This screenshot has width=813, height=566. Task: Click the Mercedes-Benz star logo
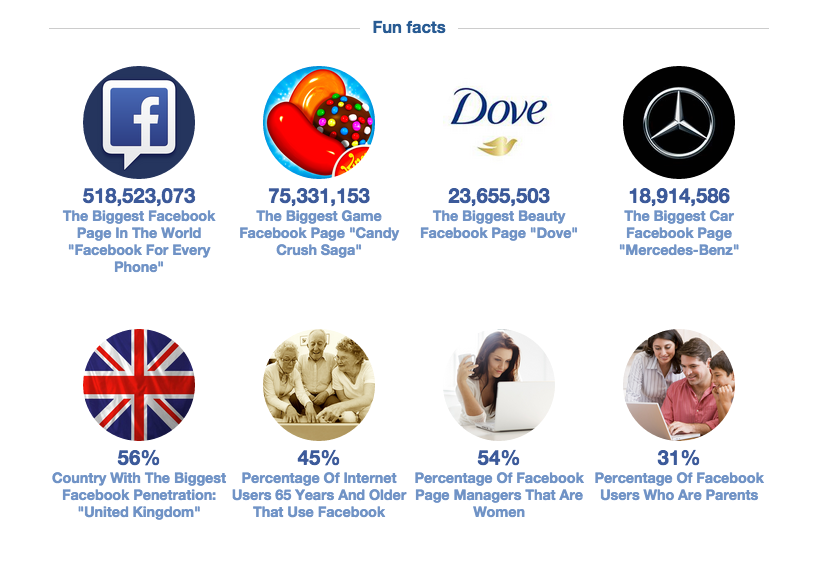click(679, 123)
